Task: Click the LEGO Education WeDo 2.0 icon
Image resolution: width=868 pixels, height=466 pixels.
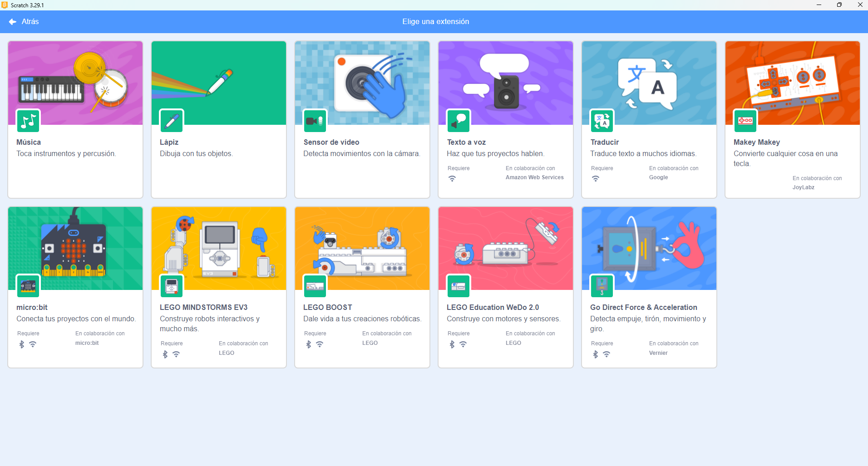Action: click(459, 286)
